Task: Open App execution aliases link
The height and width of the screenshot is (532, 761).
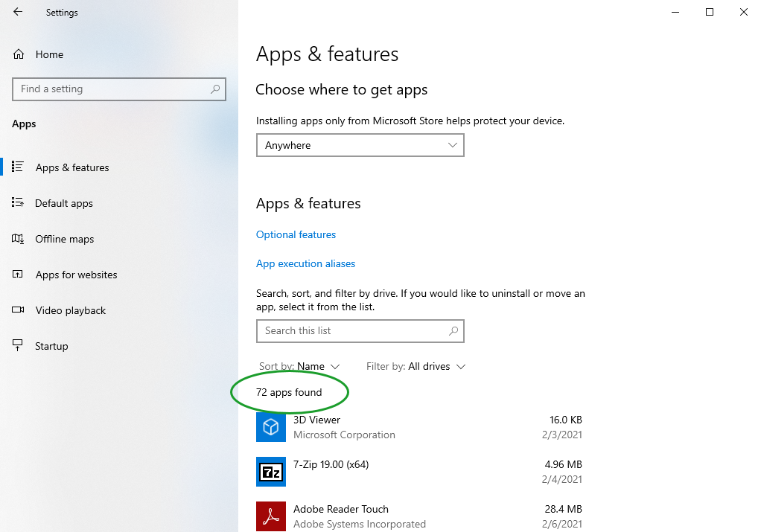Action: point(305,263)
